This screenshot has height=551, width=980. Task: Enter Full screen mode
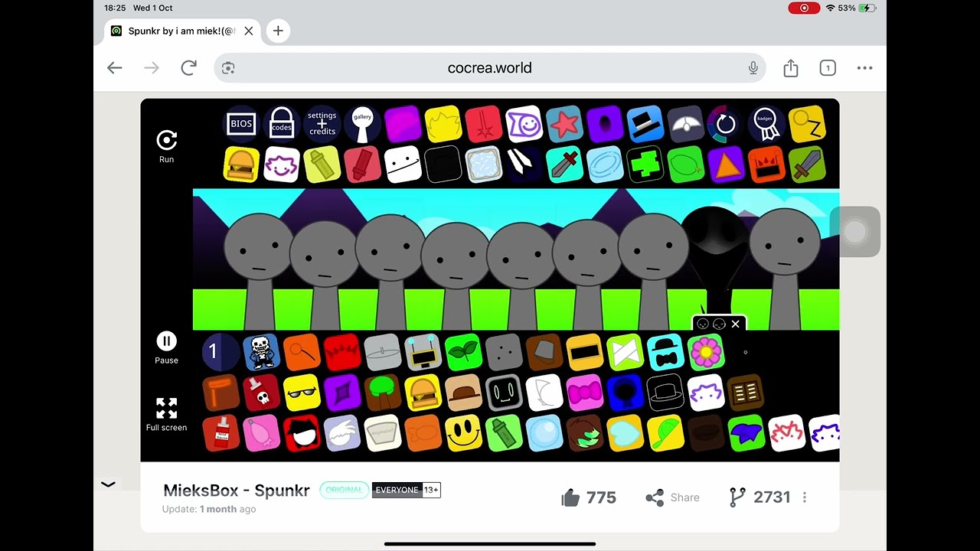tap(166, 414)
